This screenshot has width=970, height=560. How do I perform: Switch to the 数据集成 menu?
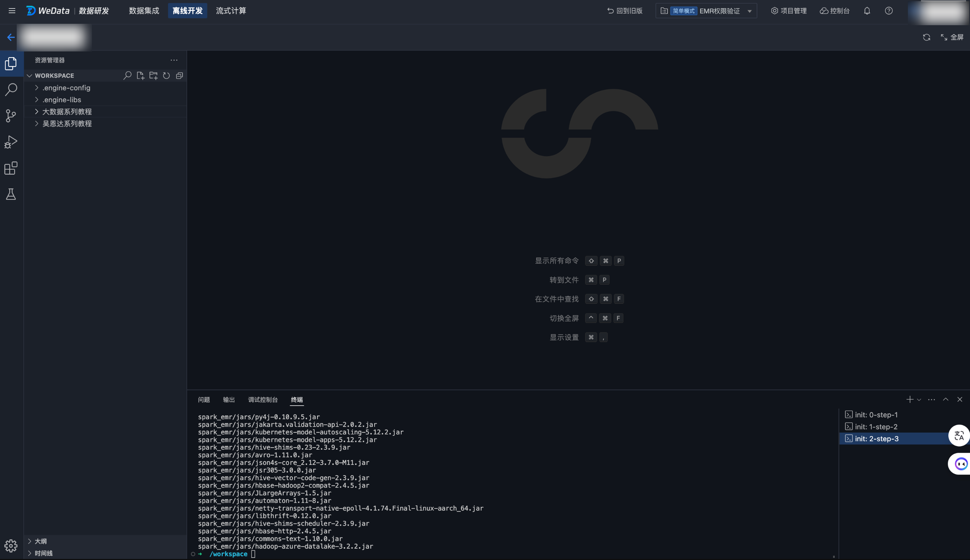[144, 11]
